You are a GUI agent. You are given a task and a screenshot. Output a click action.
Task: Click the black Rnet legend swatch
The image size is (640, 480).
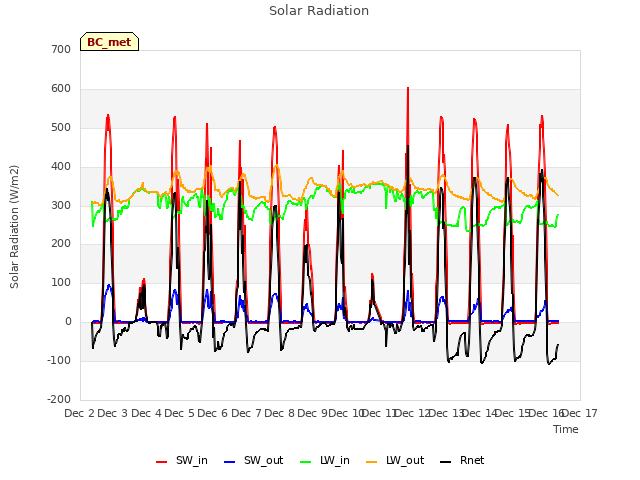coord(446,462)
